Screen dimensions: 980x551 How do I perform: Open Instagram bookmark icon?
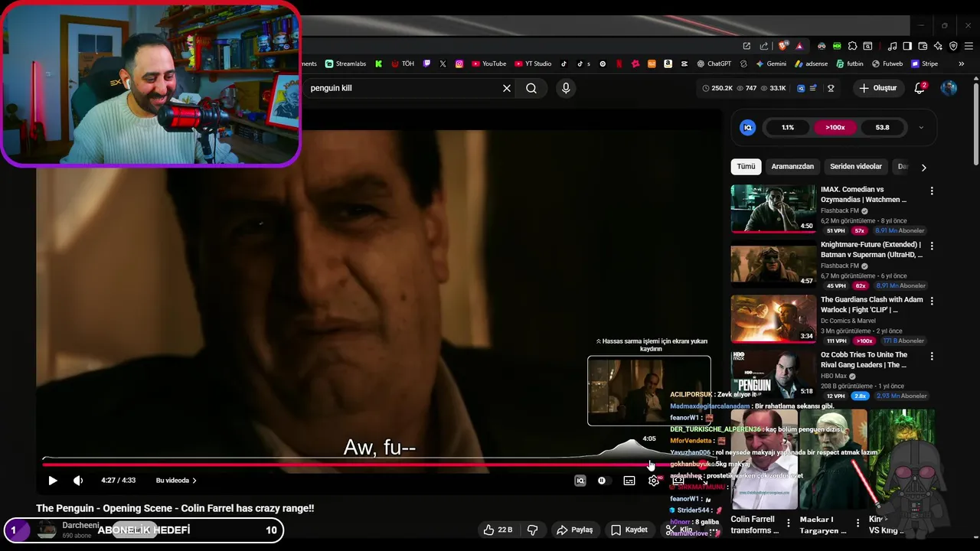459,64
